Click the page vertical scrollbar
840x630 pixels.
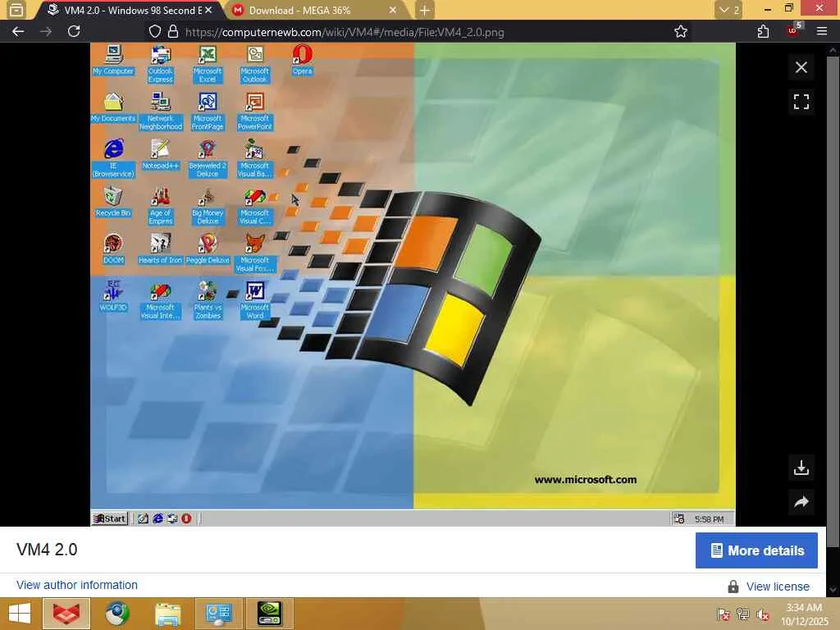(833, 300)
